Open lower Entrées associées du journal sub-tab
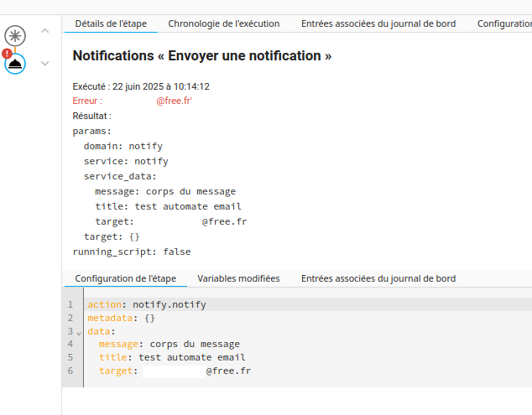 pos(378,278)
